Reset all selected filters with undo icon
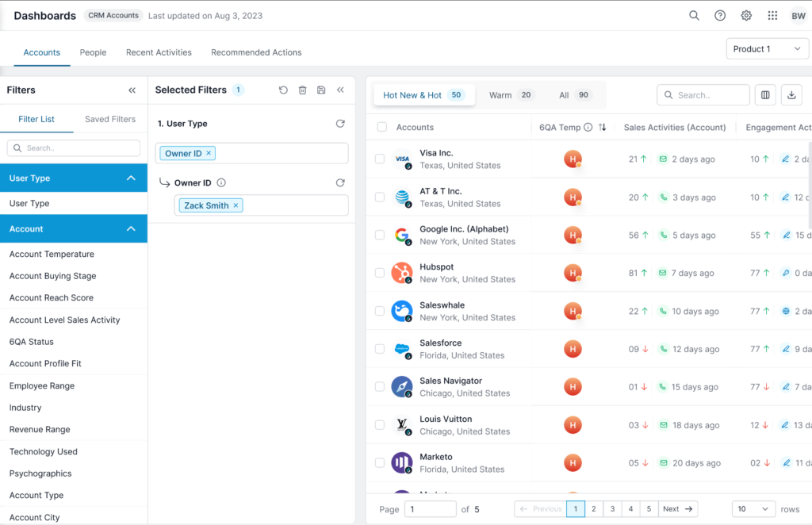The height and width of the screenshot is (525, 812). coord(283,90)
